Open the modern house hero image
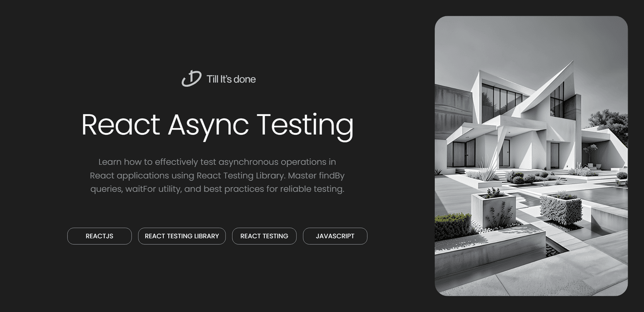The width and height of the screenshot is (644, 312). point(531,156)
